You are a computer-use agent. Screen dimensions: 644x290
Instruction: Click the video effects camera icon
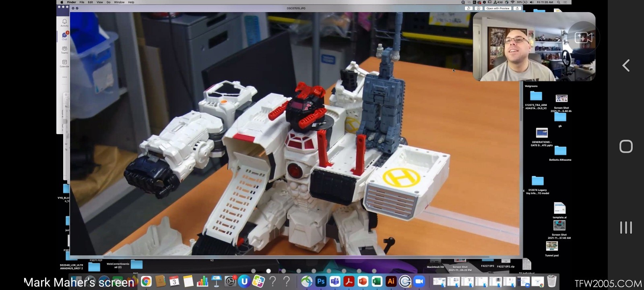coord(583,37)
